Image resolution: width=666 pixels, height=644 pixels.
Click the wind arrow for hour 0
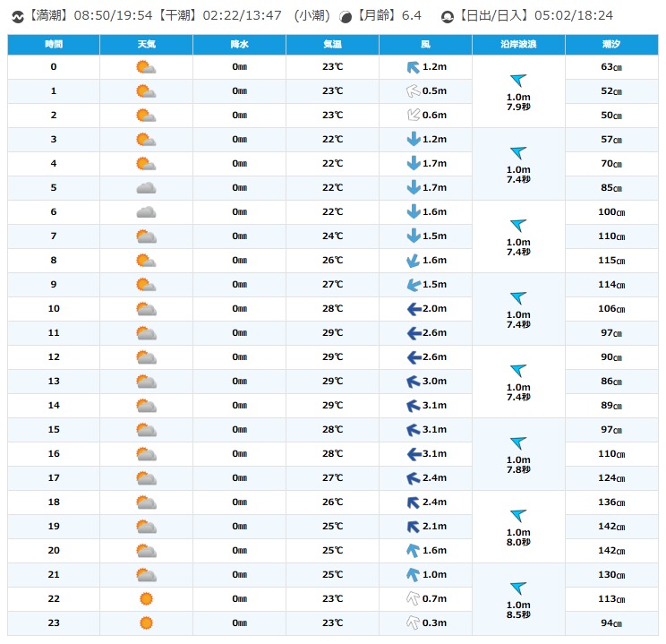point(414,67)
